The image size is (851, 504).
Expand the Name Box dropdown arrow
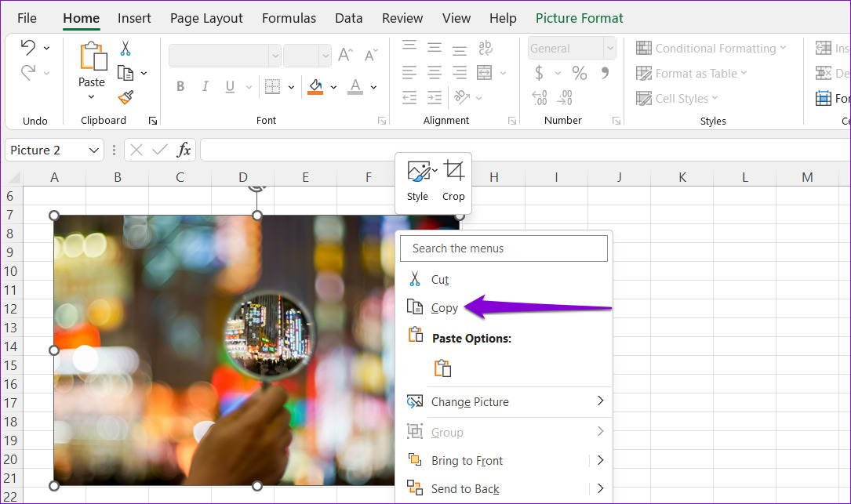pos(93,150)
